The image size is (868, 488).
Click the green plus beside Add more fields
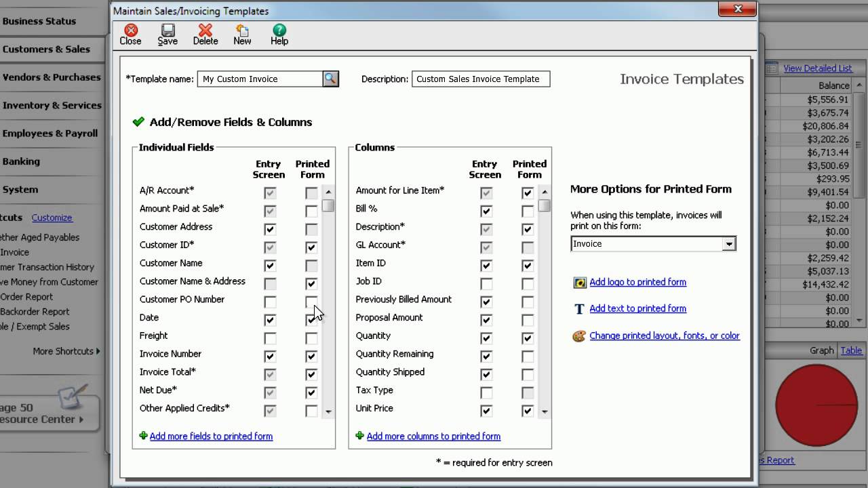pyautogui.click(x=143, y=436)
